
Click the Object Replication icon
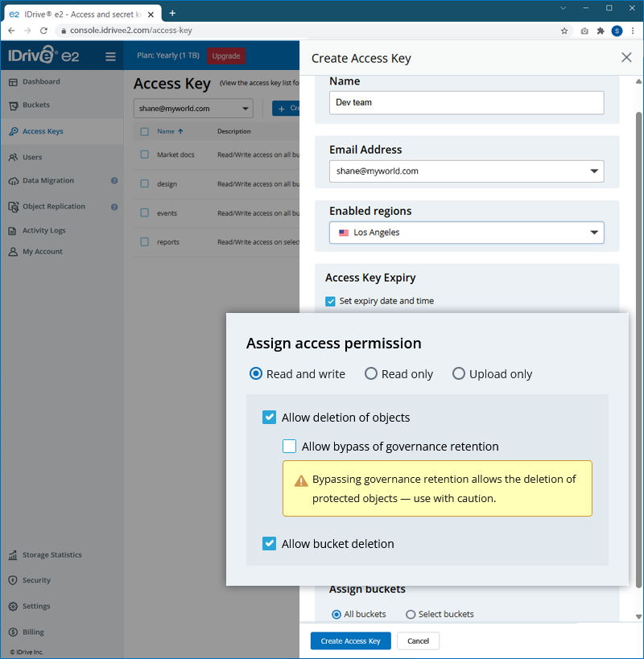click(x=13, y=207)
